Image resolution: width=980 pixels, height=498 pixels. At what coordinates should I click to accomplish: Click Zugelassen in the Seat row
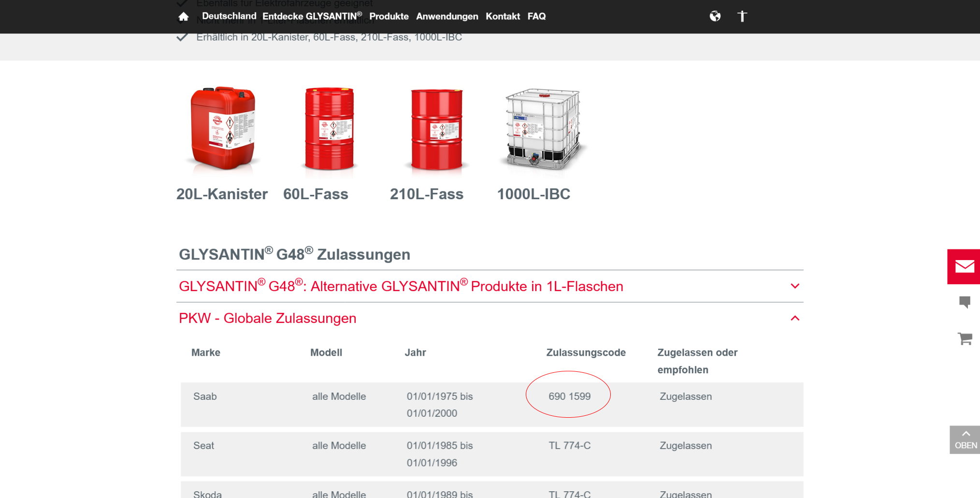[686, 446]
